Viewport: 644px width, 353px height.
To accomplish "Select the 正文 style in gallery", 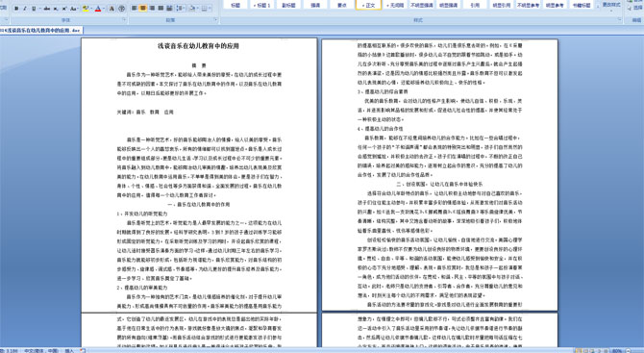I will click(369, 5).
